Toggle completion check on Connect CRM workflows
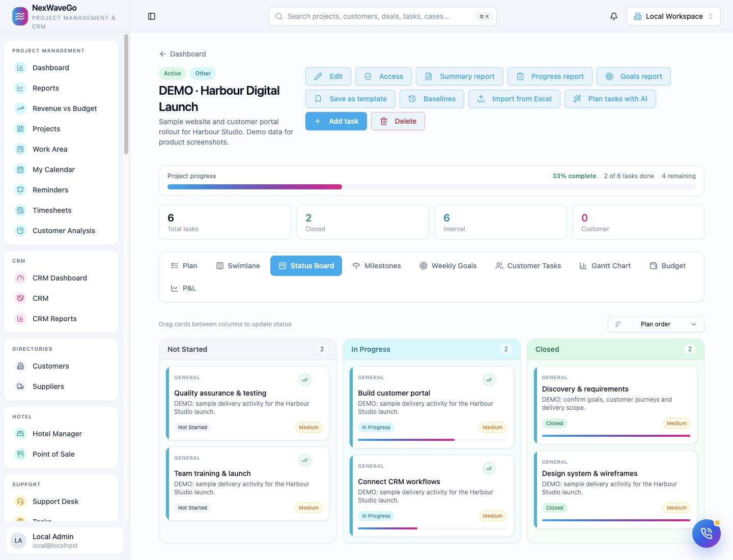The height and width of the screenshot is (560, 733). [x=489, y=468]
